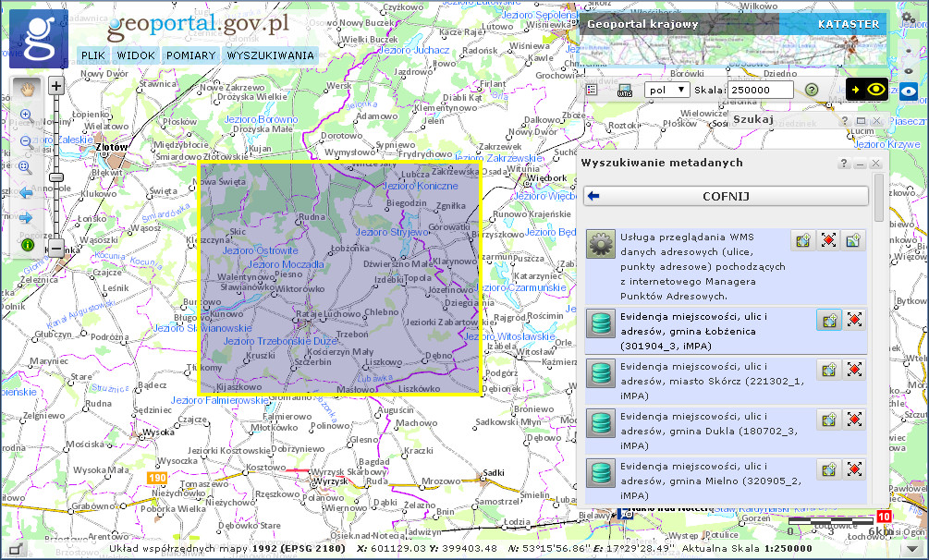Select the zoom-in magnifier tool
This screenshot has height=560, width=929.
click(26, 115)
